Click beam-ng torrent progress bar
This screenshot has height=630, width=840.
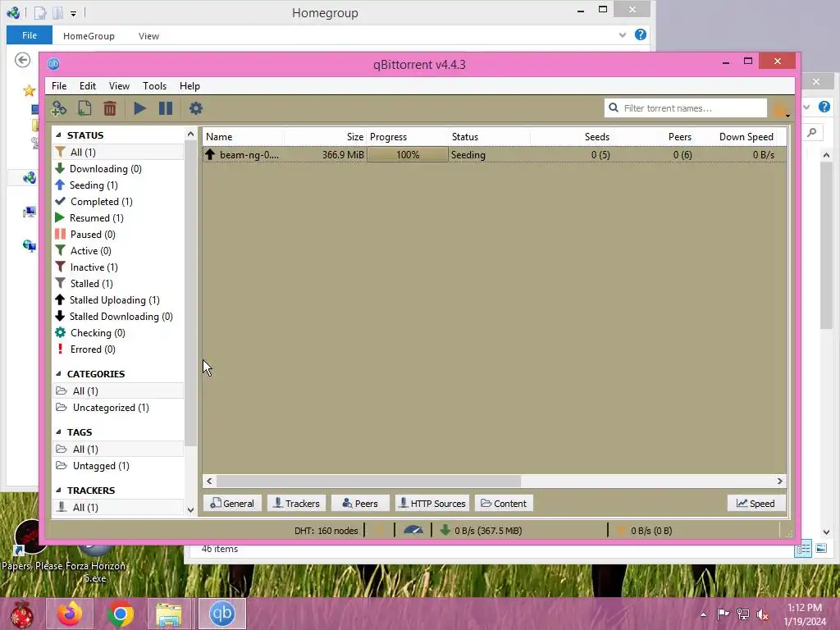tap(408, 155)
